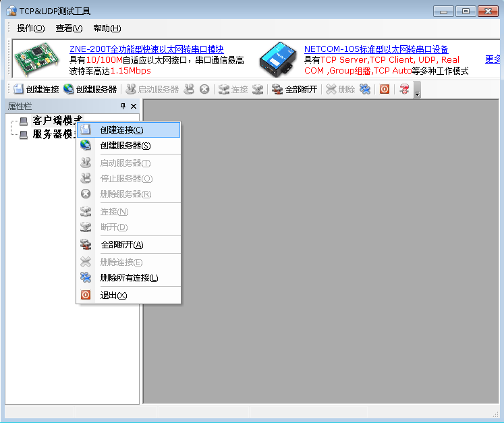Click the delete server circle-X toolbar icon
This screenshot has height=423, width=504.
(x=204, y=89)
